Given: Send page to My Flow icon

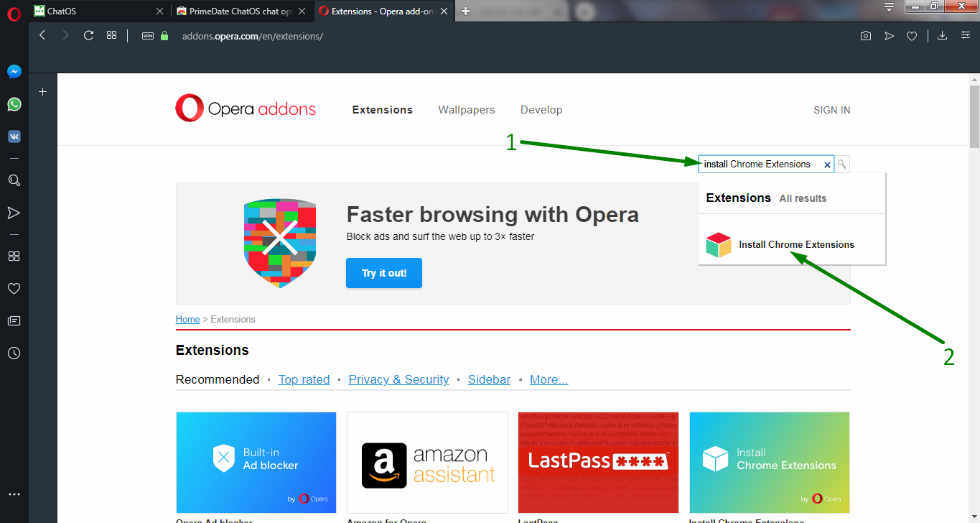Looking at the screenshot, I should coord(889,36).
